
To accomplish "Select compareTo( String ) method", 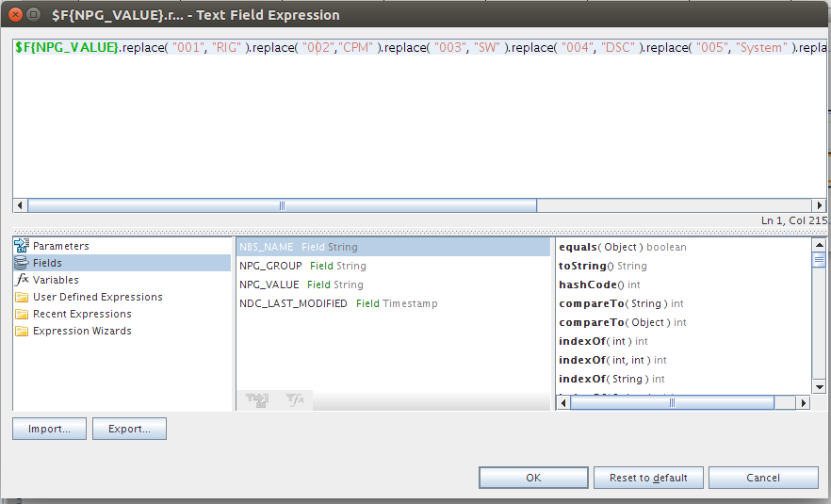I will [x=620, y=303].
